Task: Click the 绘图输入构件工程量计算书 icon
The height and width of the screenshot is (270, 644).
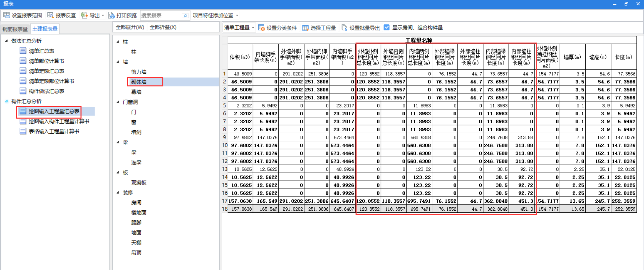Action: click(23, 121)
